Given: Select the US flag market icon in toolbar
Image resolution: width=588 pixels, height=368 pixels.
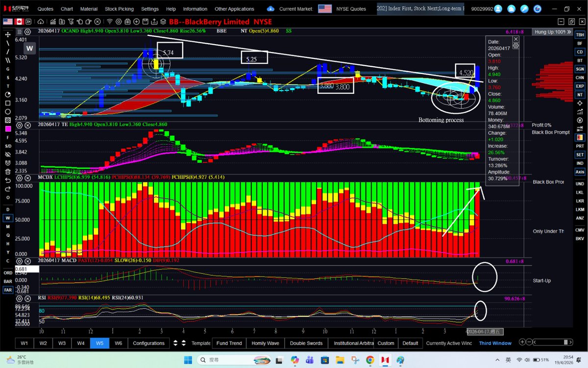Looking at the screenshot, I should (8, 22).
